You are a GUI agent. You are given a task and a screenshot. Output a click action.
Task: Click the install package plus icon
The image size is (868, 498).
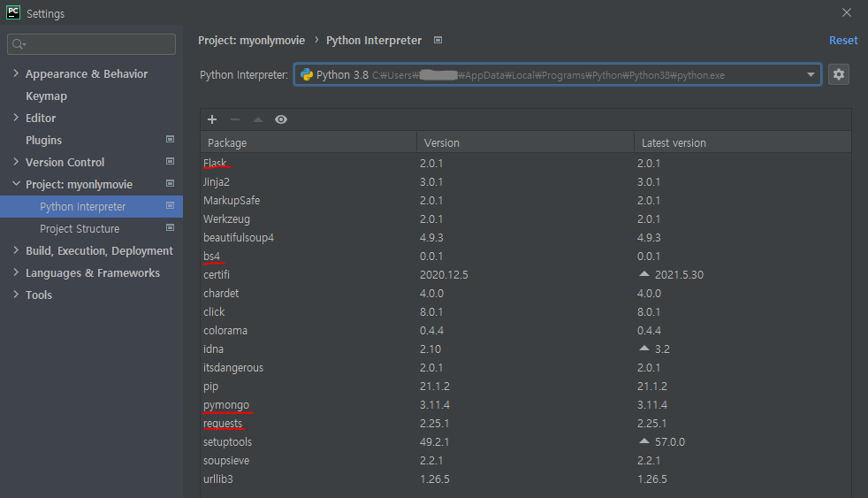coord(212,119)
